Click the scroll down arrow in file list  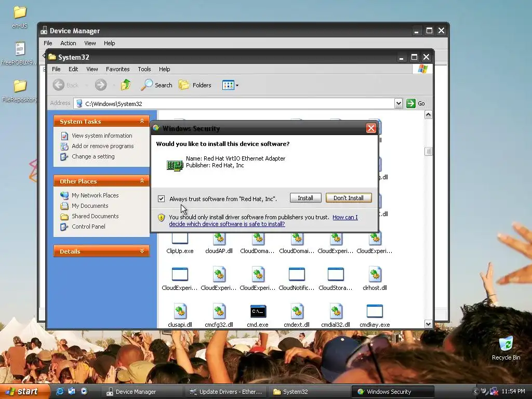[428, 324]
